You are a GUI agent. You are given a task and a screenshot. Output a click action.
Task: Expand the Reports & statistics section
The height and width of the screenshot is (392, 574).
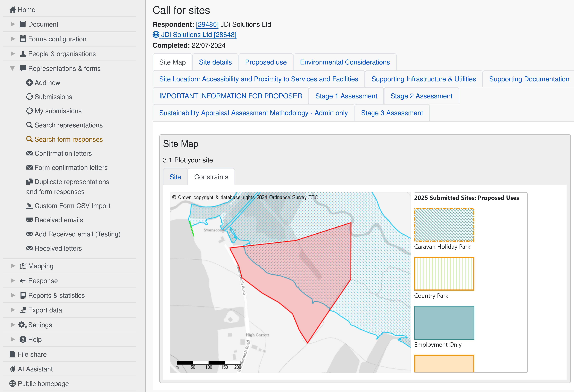(13, 295)
